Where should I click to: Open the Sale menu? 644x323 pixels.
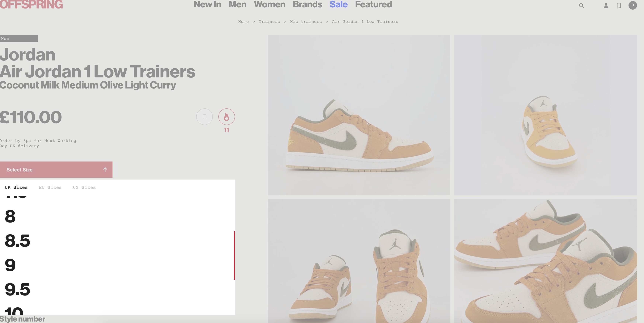[338, 4]
